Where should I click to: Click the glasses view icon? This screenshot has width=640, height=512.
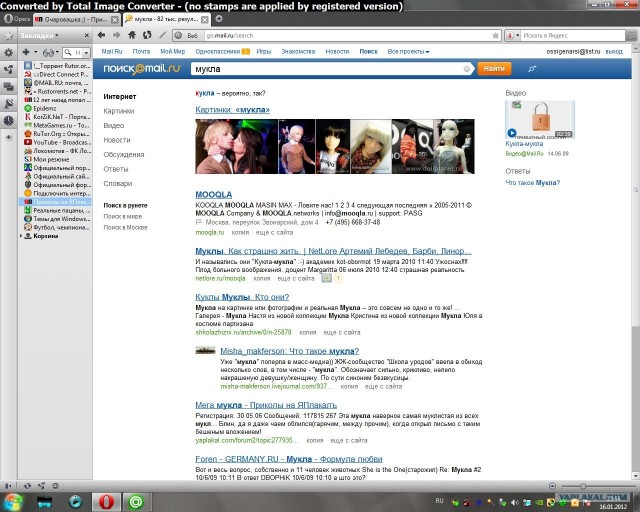pyautogui.click(x=48, y=52)
